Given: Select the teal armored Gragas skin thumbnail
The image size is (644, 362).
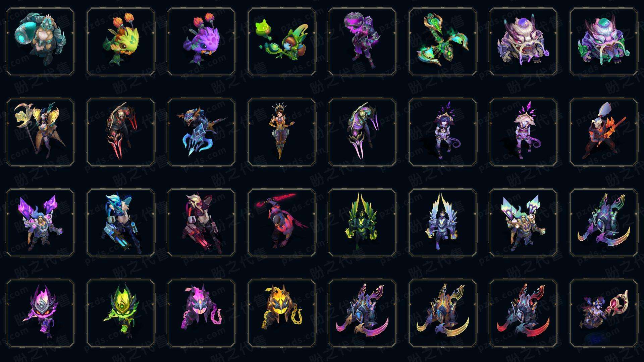Looking at the screenshot, I should (x=40, y=42).
